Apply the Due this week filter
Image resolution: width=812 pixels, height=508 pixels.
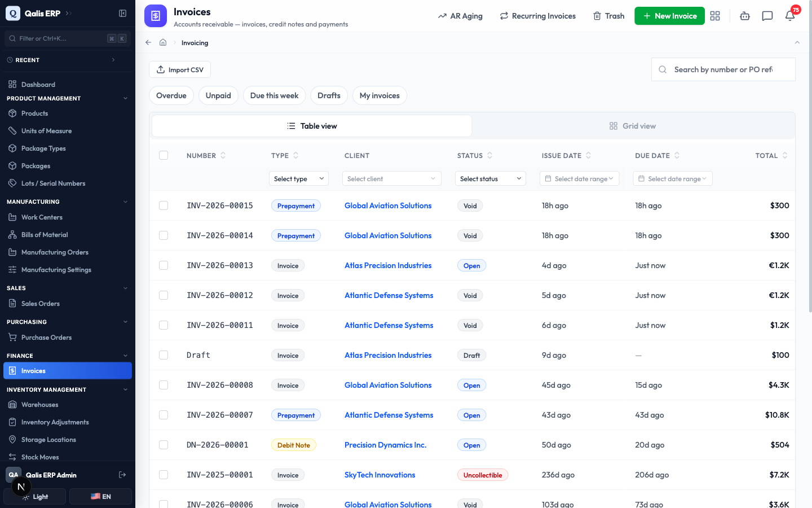tap(274, 95)
